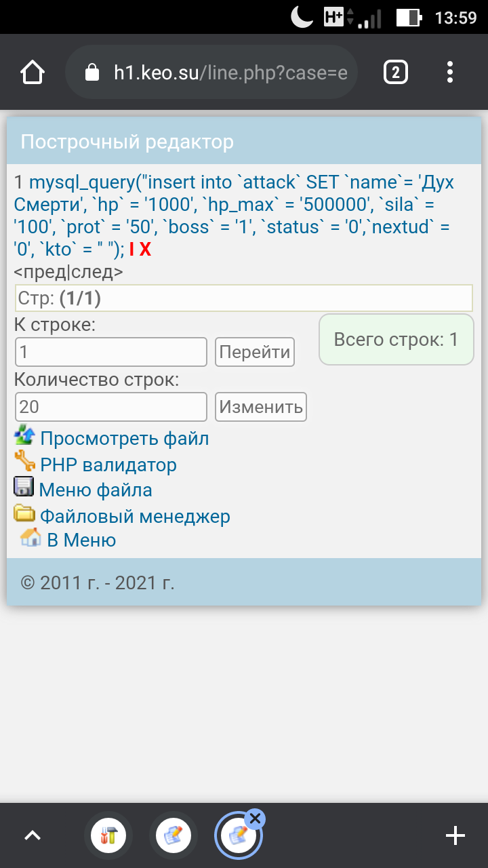Click the red X to delete line 1
Image resolution: width=488 pixels, height=868 pixels.
click(145, 250)
